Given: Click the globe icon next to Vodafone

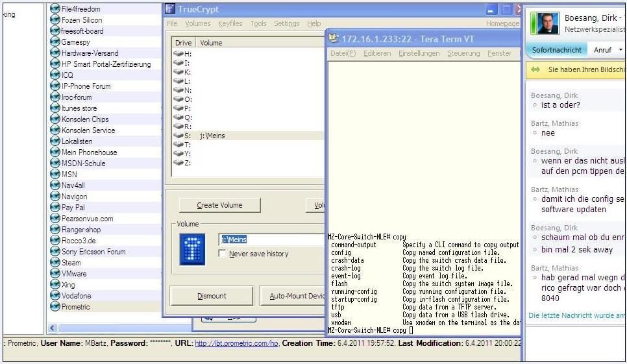Looking at the screenshot, I should pos(55,296).
